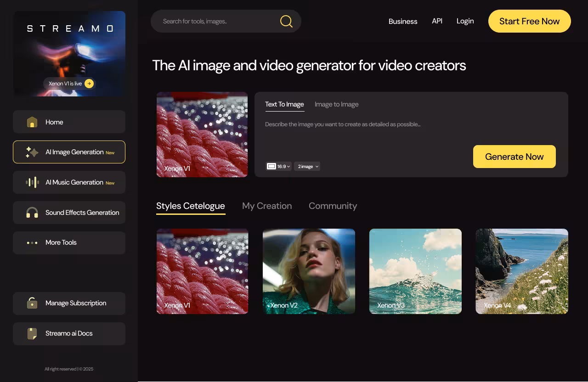
Task: Choose the Xenon V4 coastal style thumbnail
Action: (522, 271)
